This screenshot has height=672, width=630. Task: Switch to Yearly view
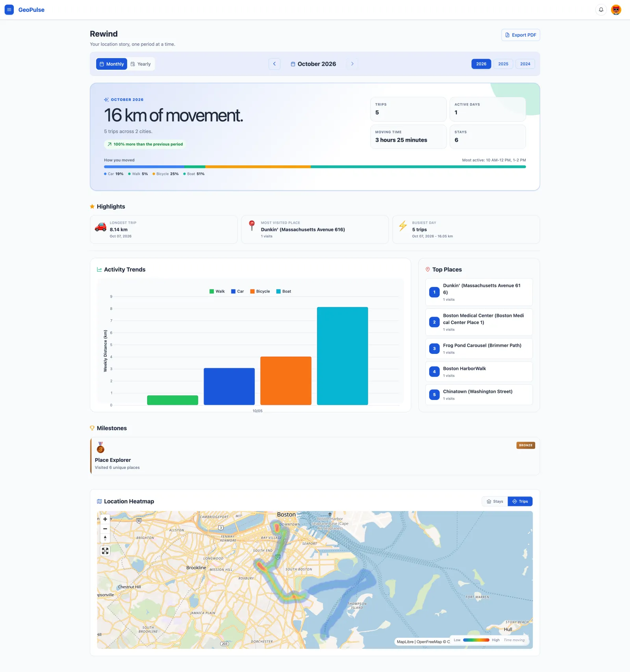pyautogui.click(x=141, y=64)
